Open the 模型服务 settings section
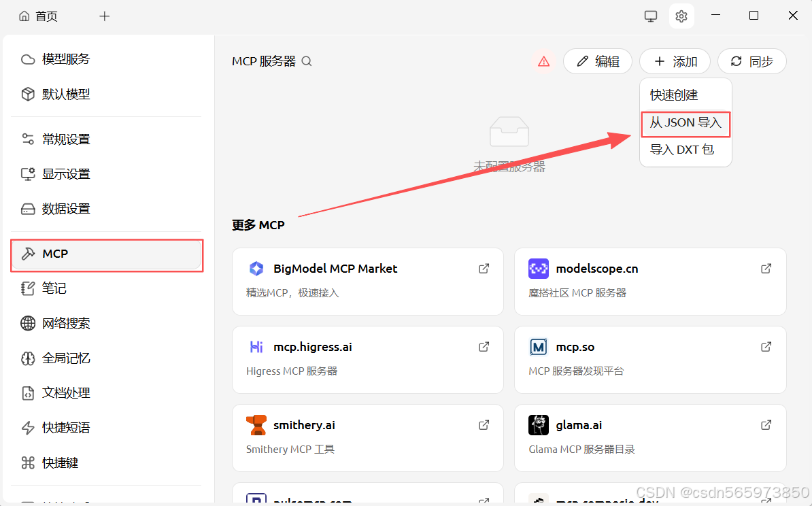This screenshot has width=812, height=506. (106, 59)
